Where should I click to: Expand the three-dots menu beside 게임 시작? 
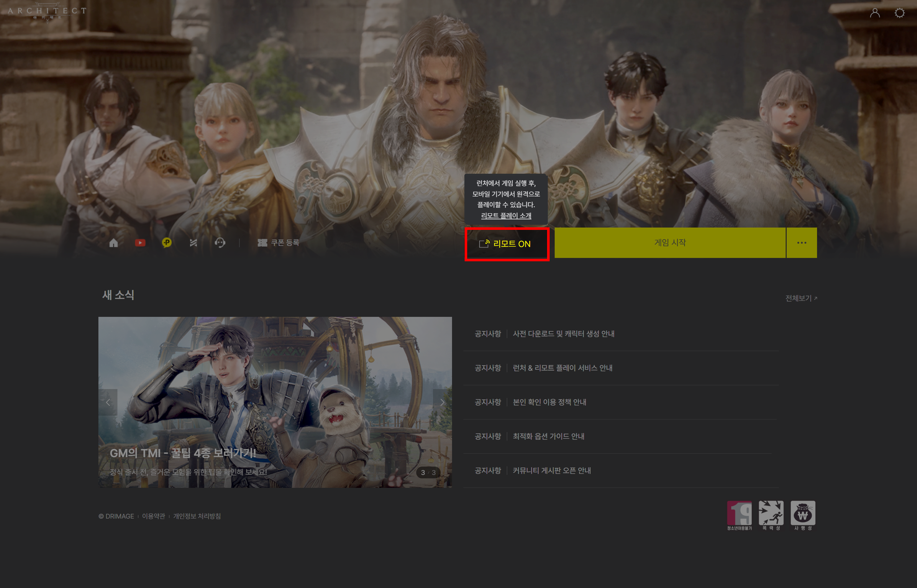tap(801, 243)
